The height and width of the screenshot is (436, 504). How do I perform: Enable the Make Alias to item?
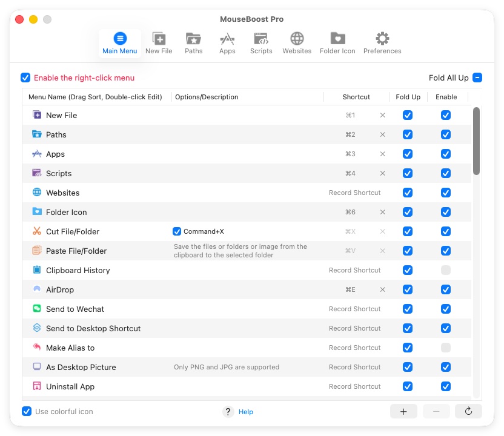pos(445,348)
